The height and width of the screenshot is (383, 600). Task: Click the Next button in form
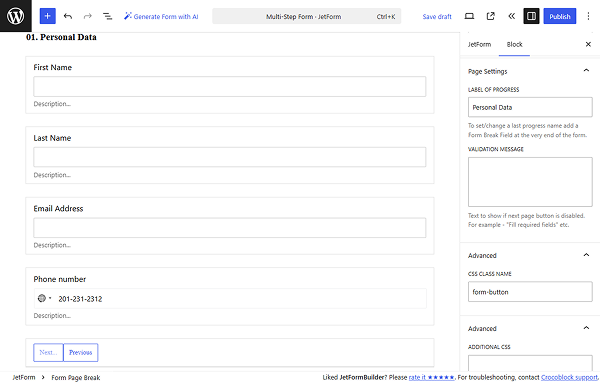(x=48, y=352)
